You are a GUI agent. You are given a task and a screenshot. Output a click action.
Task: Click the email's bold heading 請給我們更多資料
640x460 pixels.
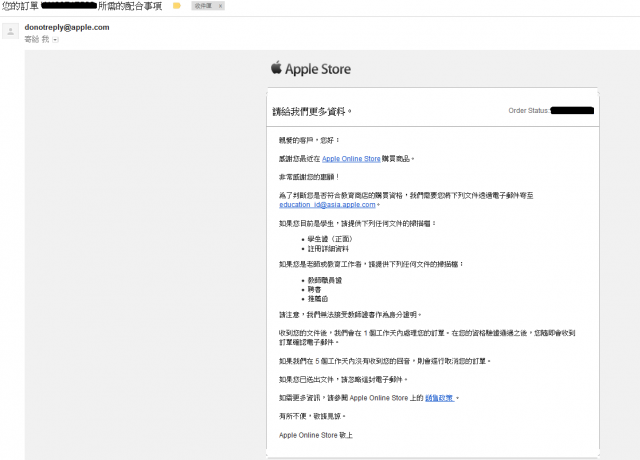311,111
